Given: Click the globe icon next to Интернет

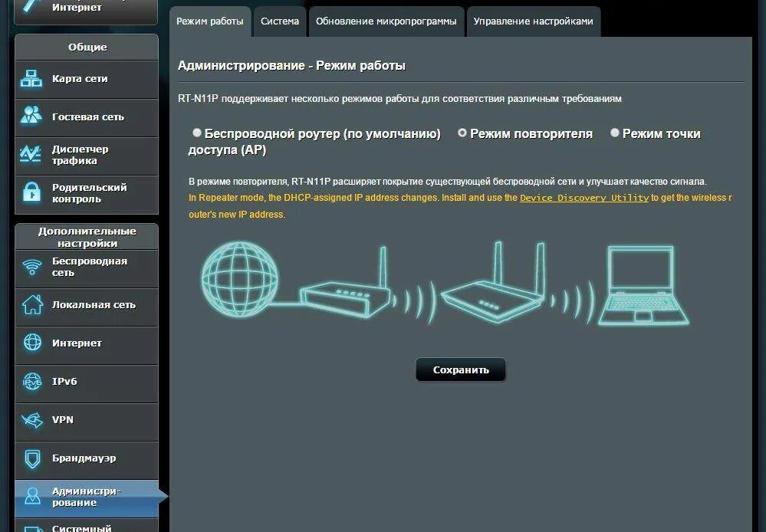Looking at the screenshot, I should [x=33, y=343].
